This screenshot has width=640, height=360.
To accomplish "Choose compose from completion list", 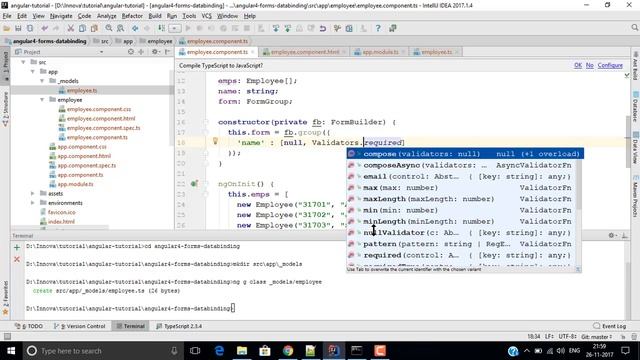I will 465,154.
